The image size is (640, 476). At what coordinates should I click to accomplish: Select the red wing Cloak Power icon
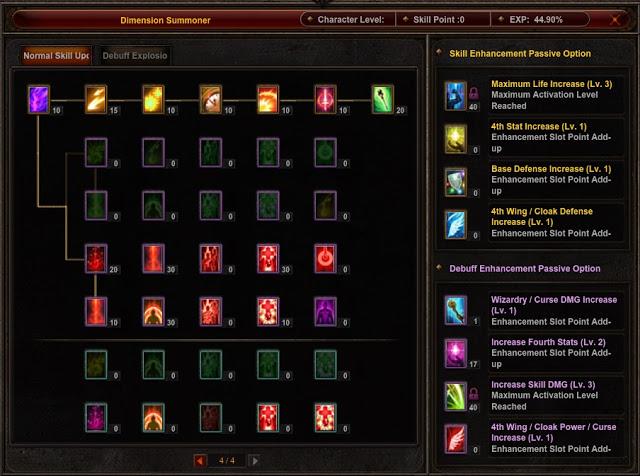(456, 438)
